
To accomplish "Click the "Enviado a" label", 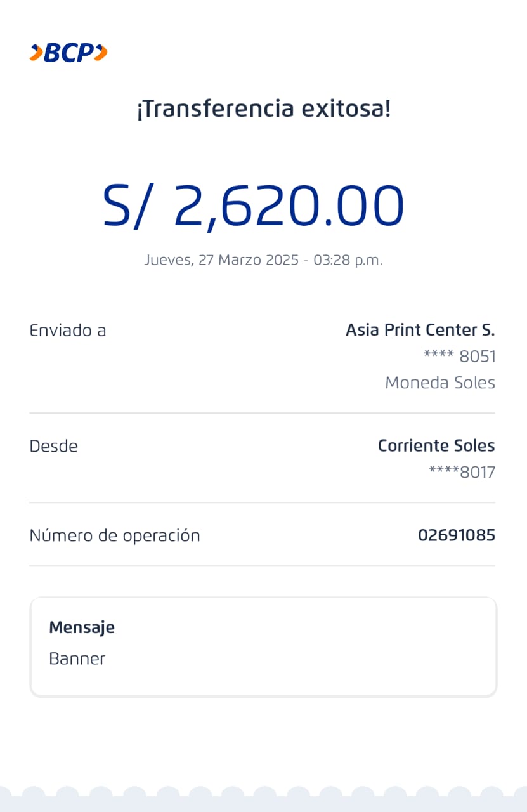I will tap(68, 330).
